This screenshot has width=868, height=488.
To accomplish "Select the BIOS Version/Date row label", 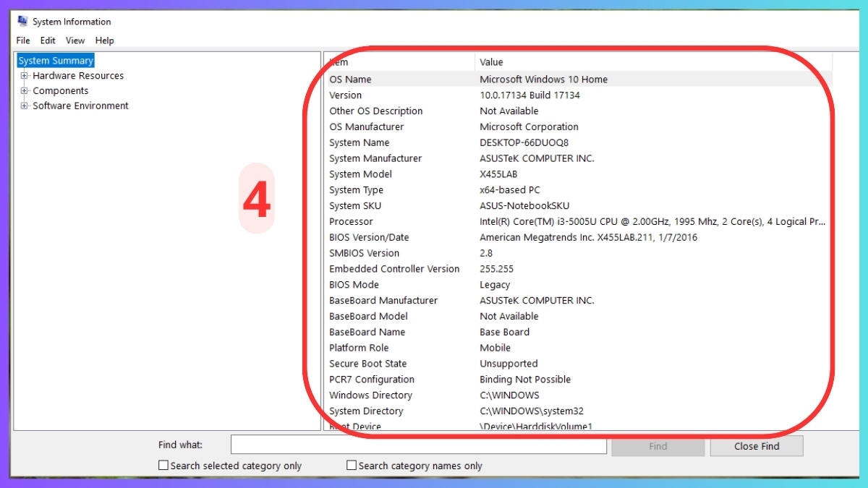I will [370, 238].
